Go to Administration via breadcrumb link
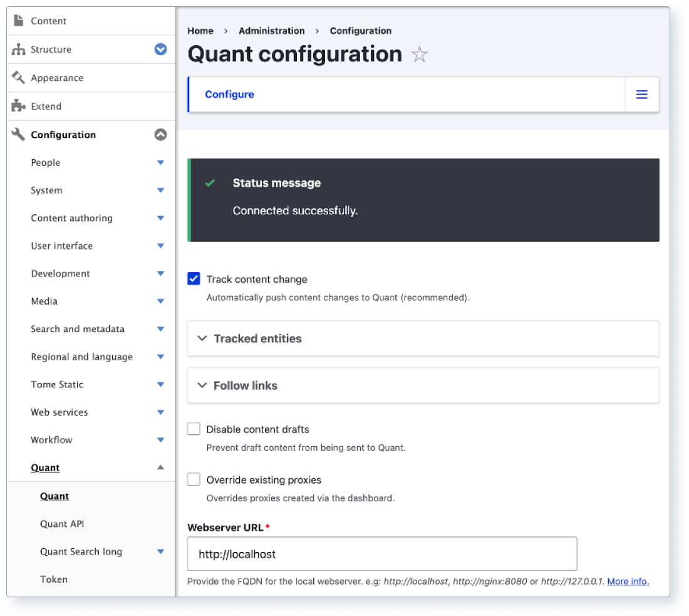Viewport: 689px width, 616px height. tap(271, 30)
